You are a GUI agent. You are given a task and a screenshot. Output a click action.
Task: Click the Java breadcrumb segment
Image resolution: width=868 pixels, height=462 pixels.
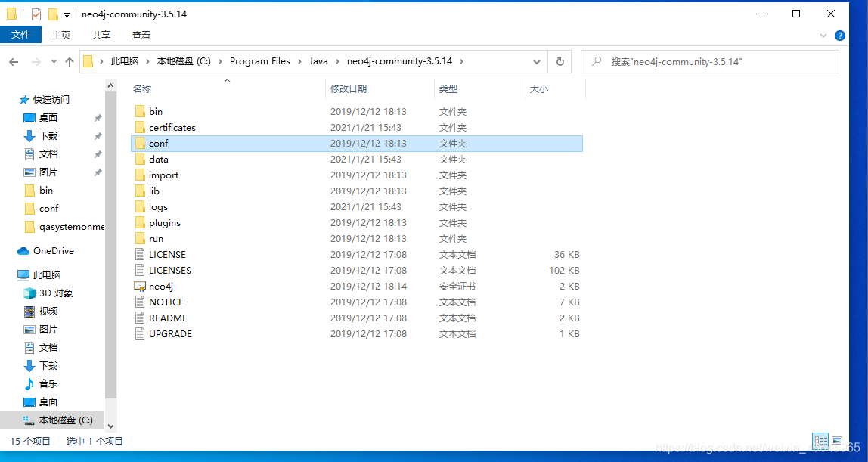point(318,60)
